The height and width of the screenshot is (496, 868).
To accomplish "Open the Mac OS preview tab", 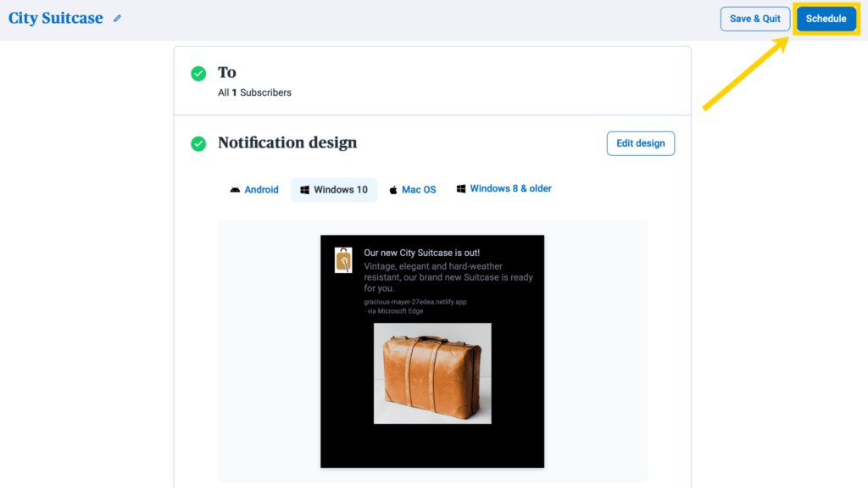I will coord(413,190).
